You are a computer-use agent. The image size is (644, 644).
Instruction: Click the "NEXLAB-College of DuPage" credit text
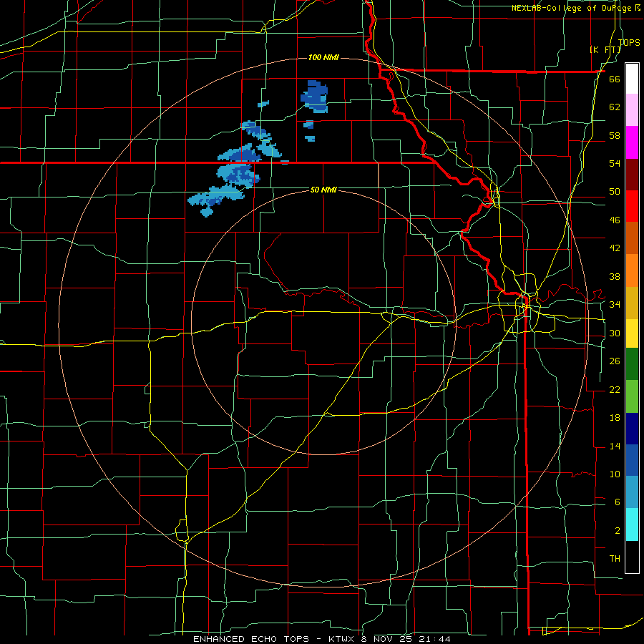coord(572,8)
